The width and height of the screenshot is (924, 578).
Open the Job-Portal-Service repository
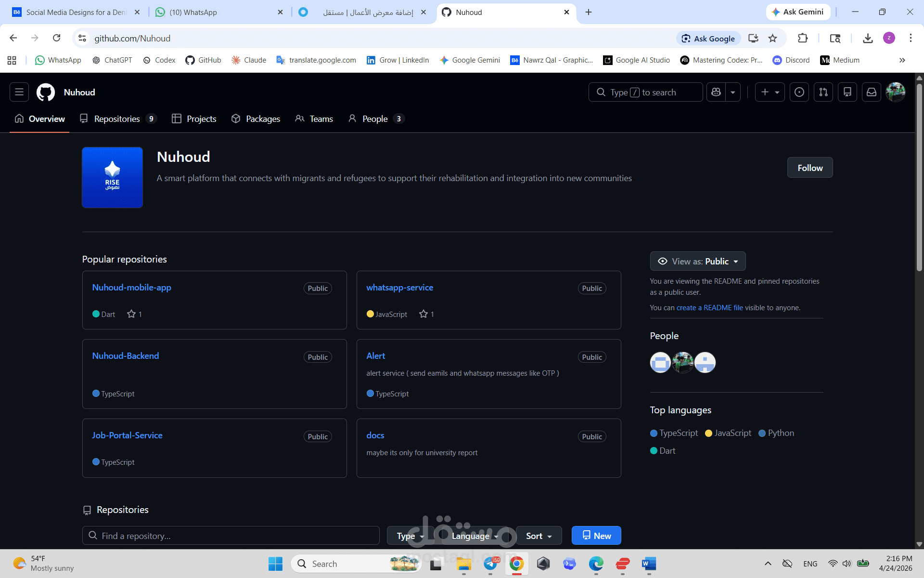(x=127, y=435)
